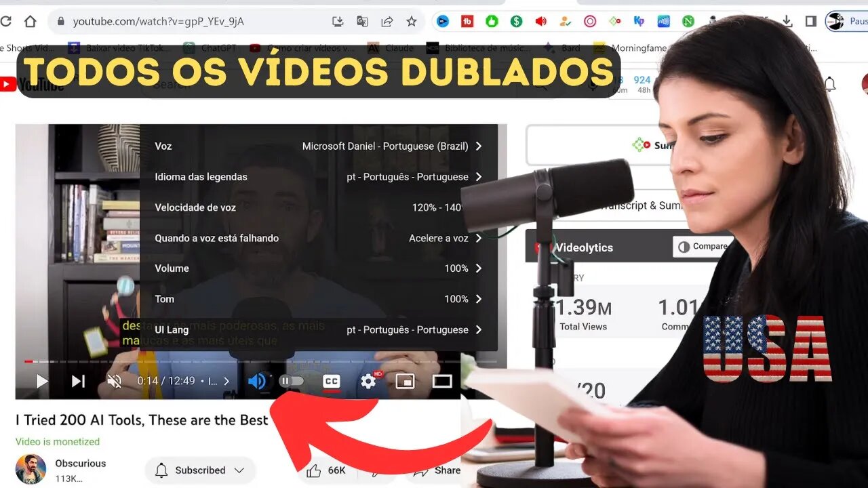Click the Video is monetized label

tap(58, 442)
